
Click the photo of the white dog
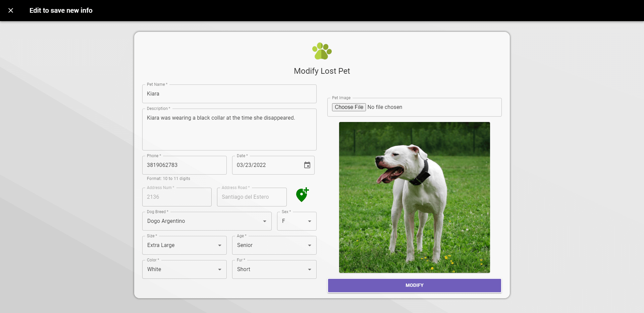point(414,197)
